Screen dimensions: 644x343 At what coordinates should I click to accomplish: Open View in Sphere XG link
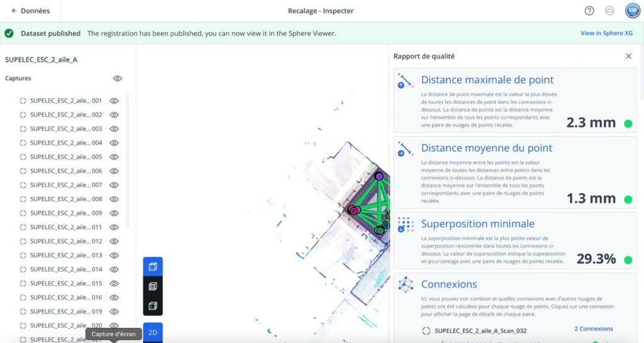(606, 33)
